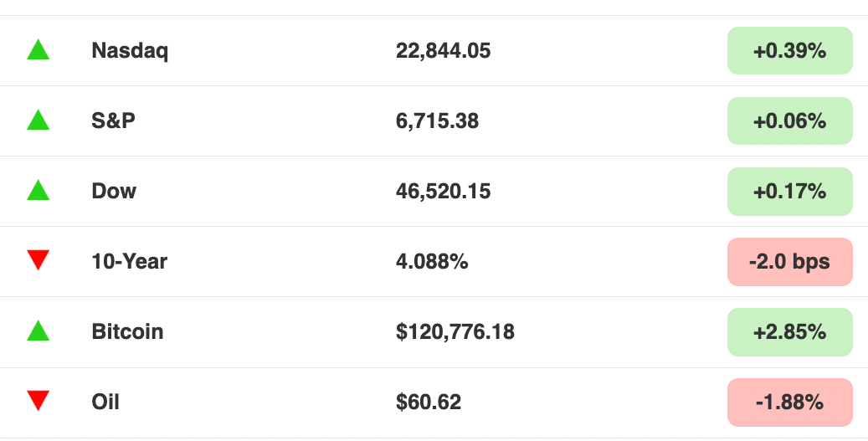868x441 pixels.
Task: Click the green up arrow beside Dow
Action: (39, 190)
